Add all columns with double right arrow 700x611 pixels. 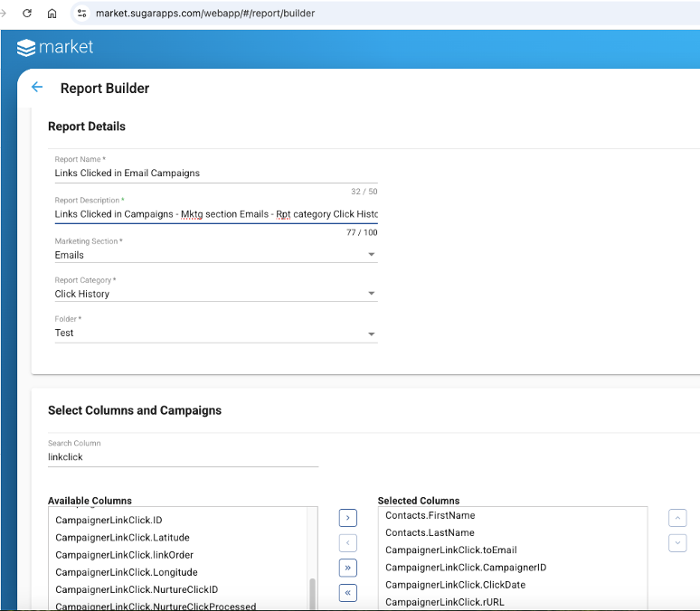348,568
